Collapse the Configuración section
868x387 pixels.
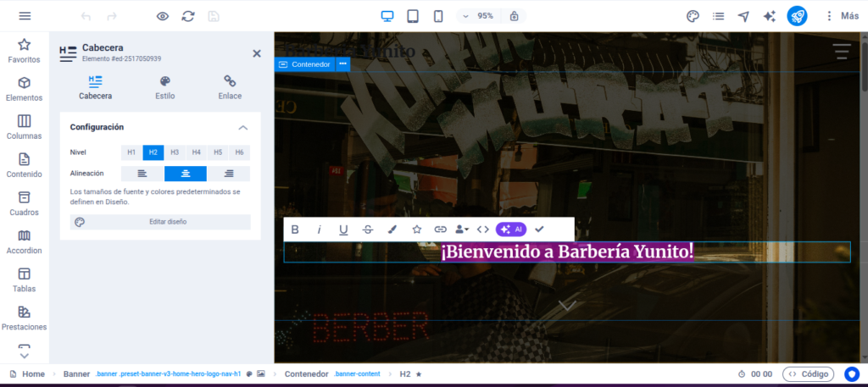243,127
